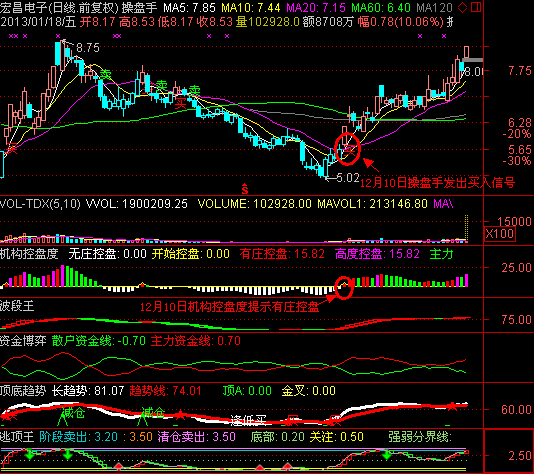Click the last tall candlestick on the chart

(x=466, y=52)
